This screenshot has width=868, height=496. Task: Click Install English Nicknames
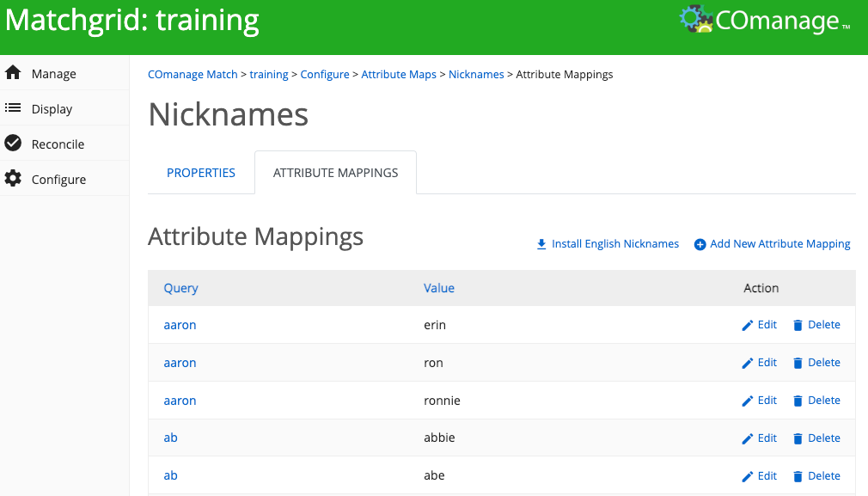point(614,243)
